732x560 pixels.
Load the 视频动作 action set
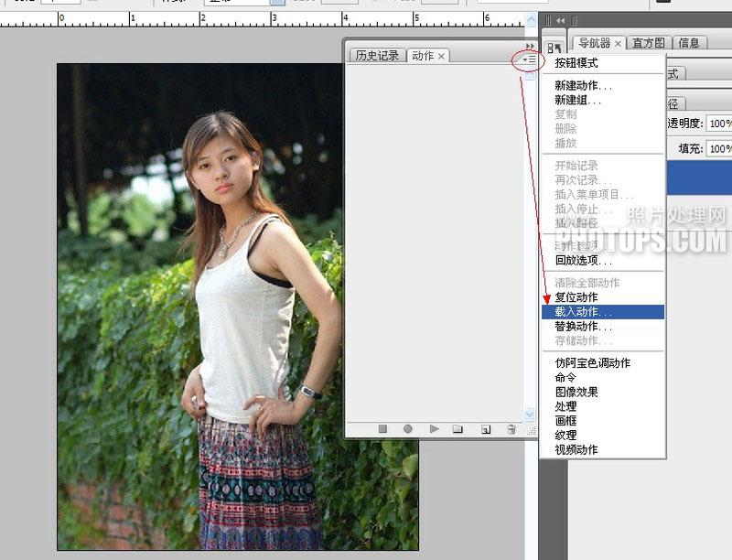[x=603, y=450]
